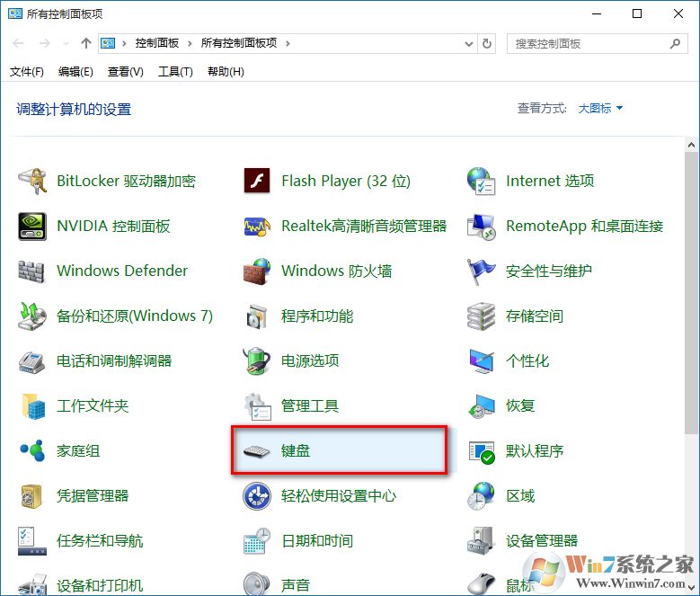Open the 凭据管理器 safe icon
The width and height of the screenshot is (700, 596).
coord(31,496)
